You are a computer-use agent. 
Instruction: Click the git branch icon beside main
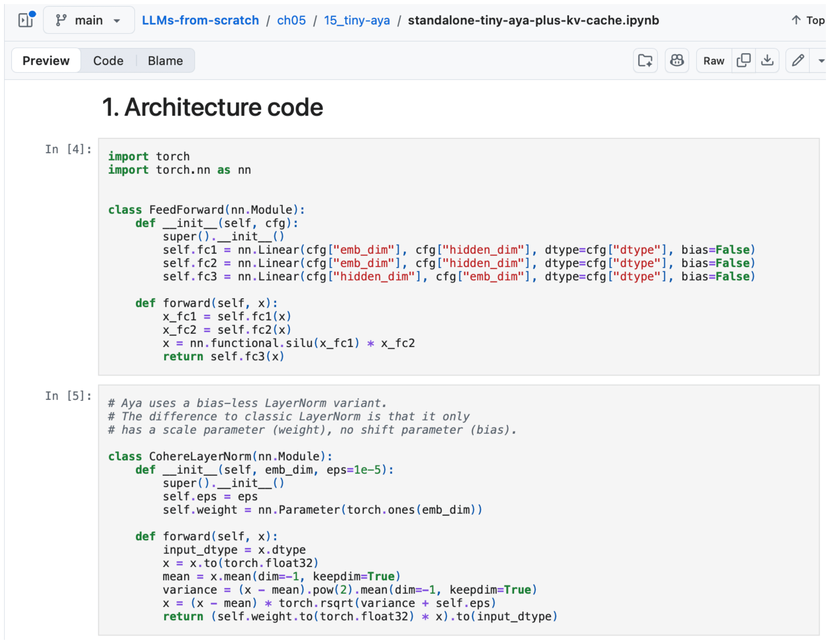coord(61,20)
